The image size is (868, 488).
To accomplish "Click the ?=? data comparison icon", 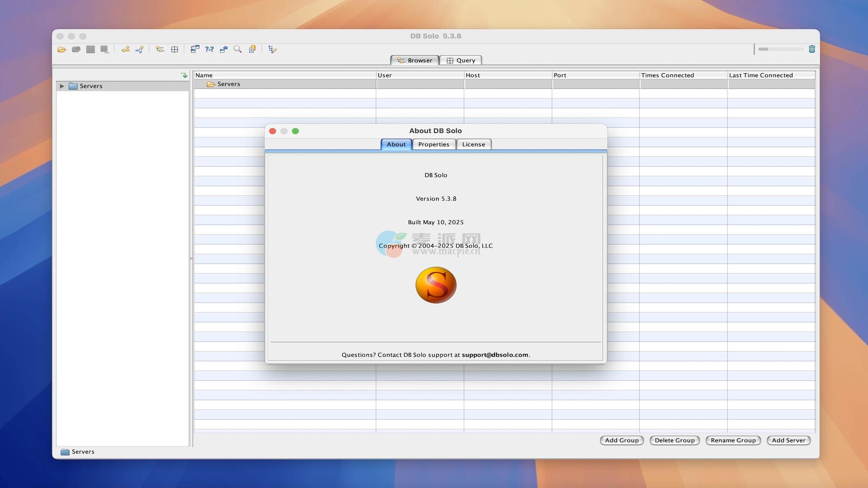I will [x=209, y=49].
